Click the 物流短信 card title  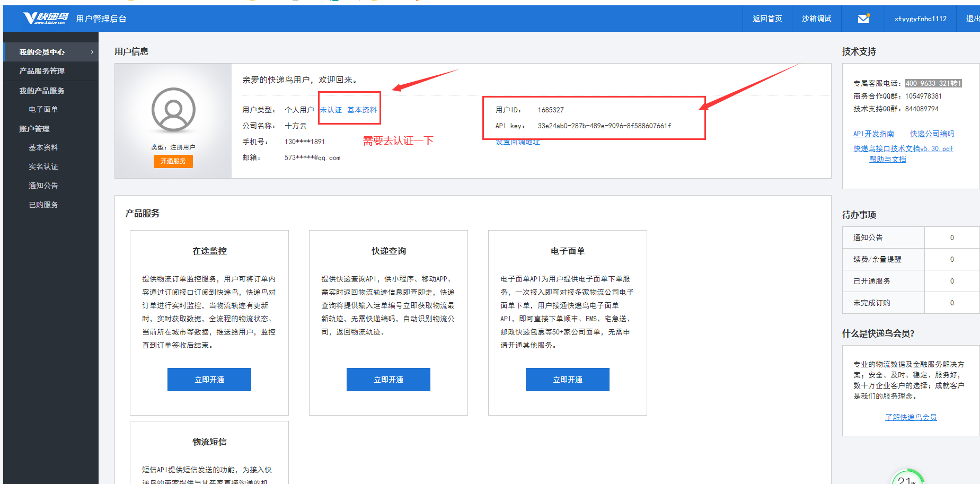209,442
